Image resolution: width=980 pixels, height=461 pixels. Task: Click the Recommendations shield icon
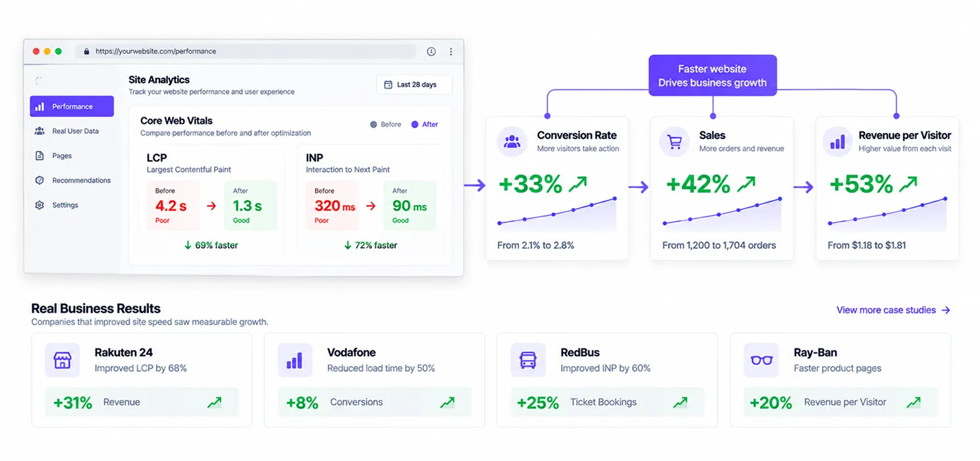[40, 180]
